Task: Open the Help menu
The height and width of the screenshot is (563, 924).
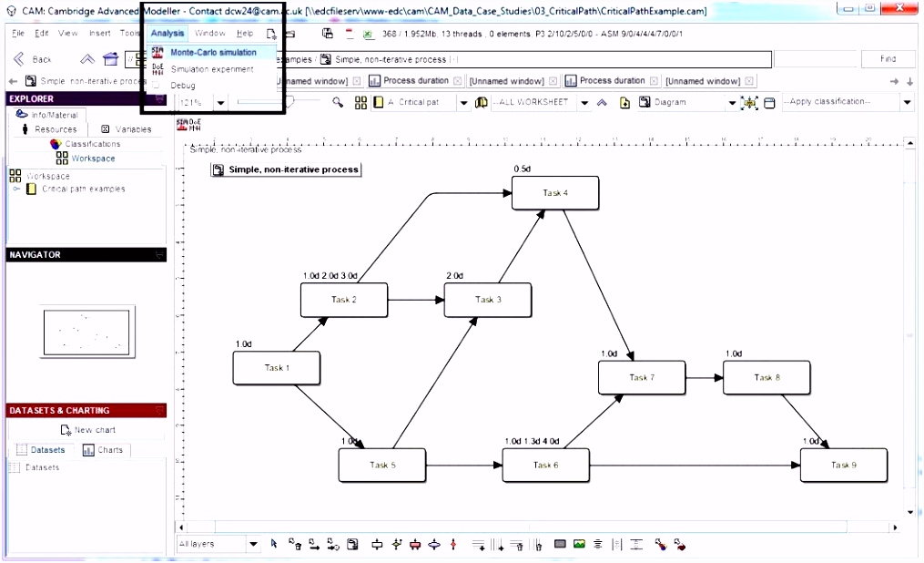Action: tap(245, 33)
